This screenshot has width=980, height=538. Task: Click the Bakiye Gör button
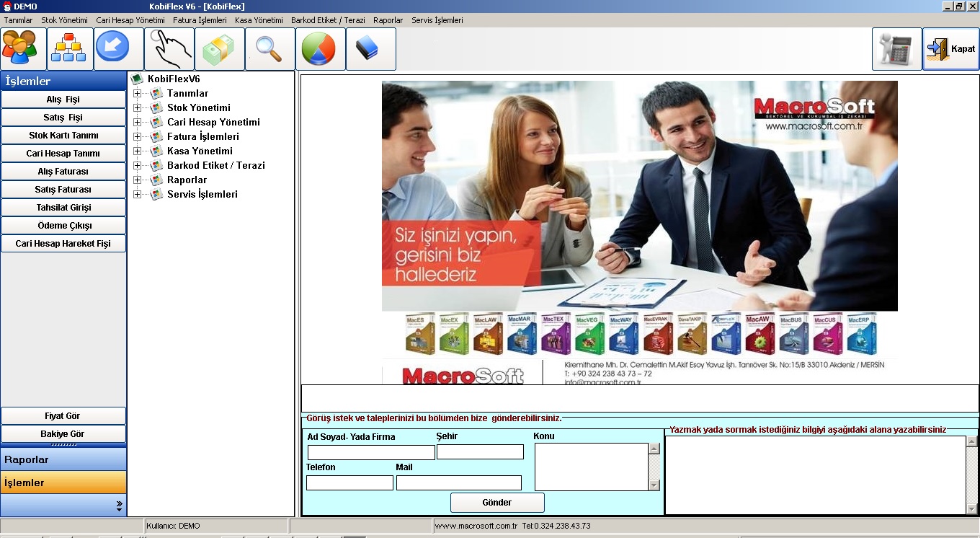63,434
